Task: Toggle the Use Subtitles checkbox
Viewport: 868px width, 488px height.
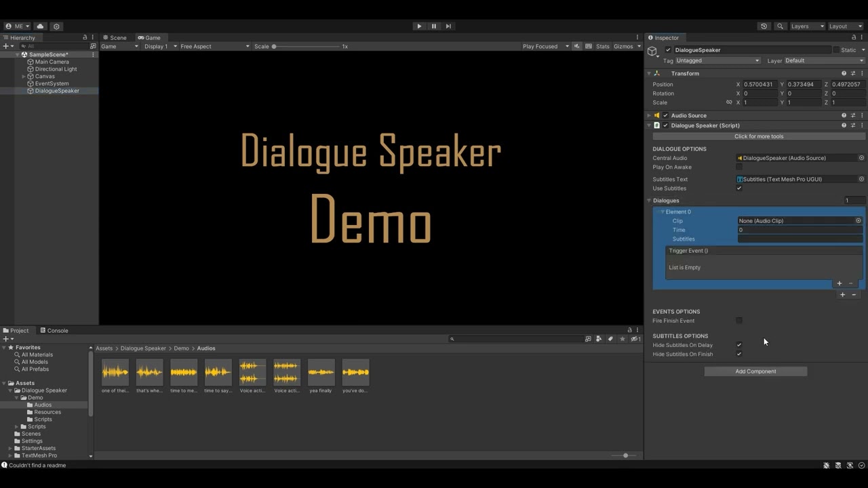Action: [739, 188]
